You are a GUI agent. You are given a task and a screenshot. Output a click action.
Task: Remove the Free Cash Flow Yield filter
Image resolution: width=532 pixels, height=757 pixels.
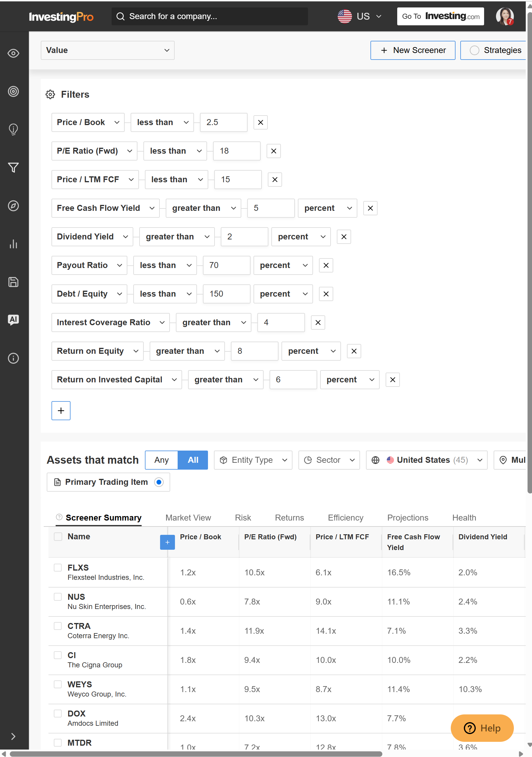point(370,208)
